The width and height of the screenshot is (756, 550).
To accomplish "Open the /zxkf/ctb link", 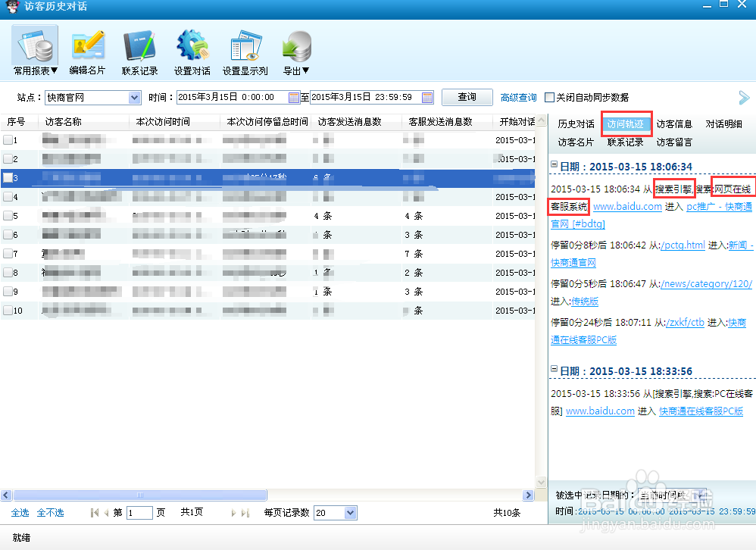I will 685,323.
